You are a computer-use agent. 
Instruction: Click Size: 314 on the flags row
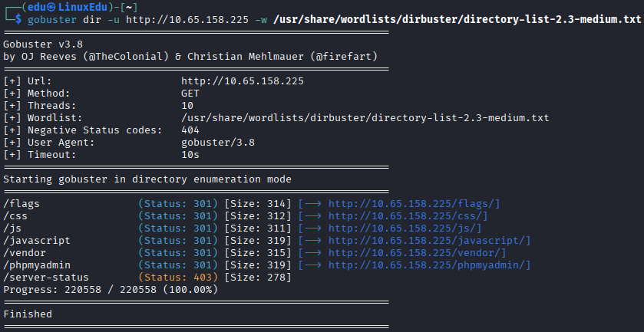coord(258,203)
